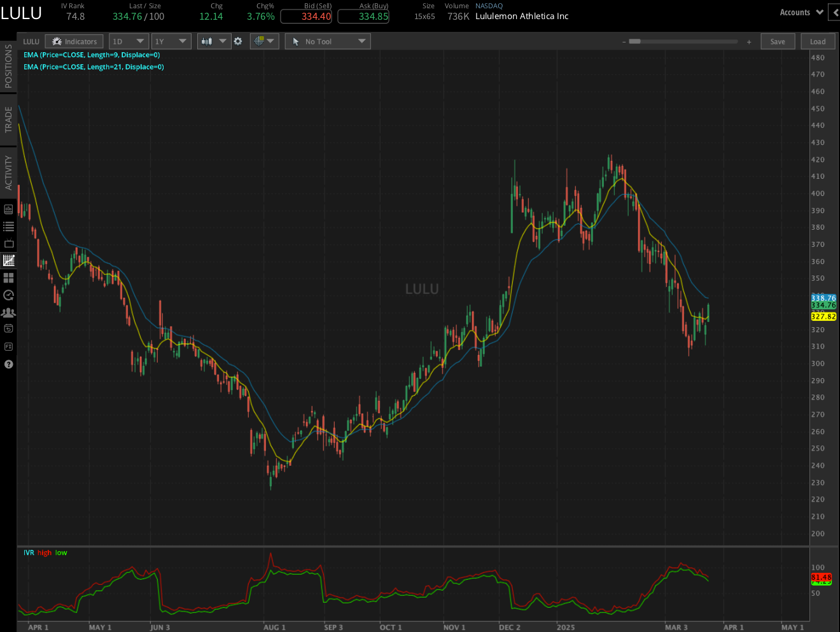Screen dimensions: 840x632
Task: Click the Bid (Sell) price 334.40
Action: click(306, 17)
